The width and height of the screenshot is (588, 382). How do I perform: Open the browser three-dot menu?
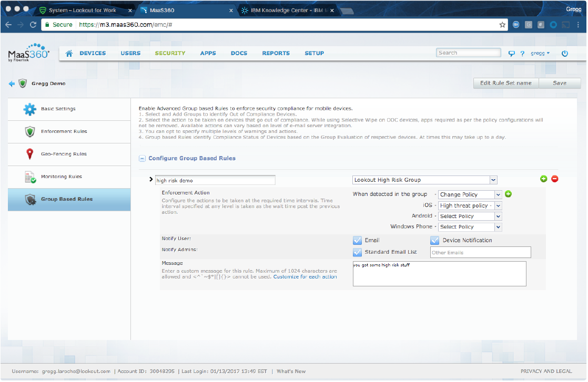[x=578, y=25]
